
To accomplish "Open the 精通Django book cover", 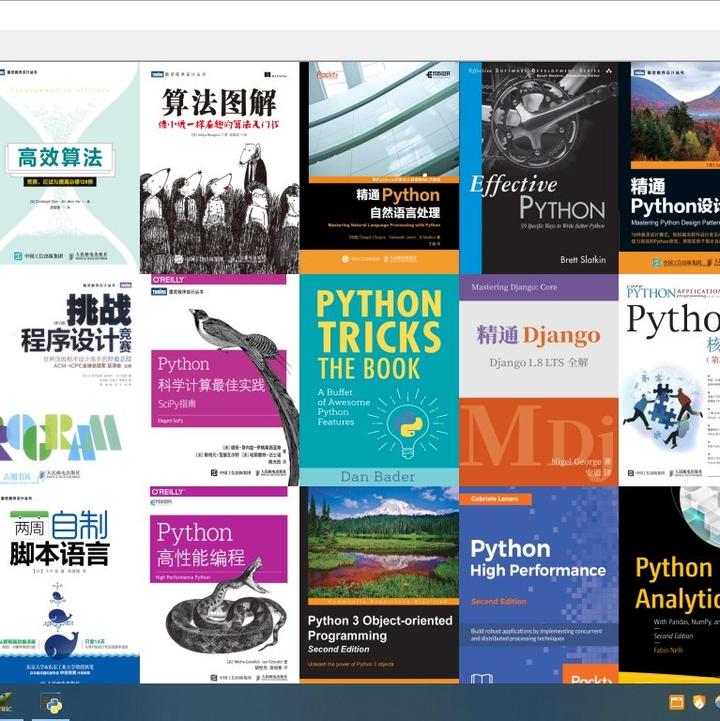I will pyautogui.click(x=539, y=380).
